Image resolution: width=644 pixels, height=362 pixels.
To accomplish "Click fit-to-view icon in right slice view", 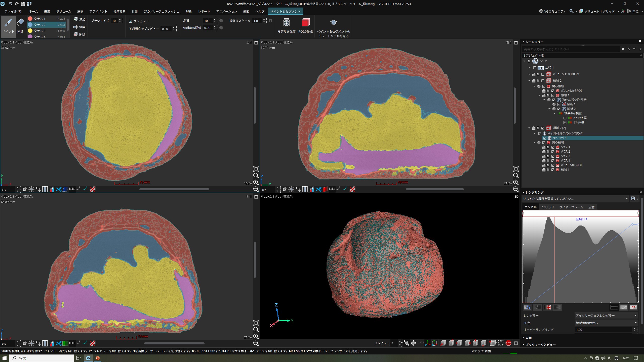I will pyautogui.click(x=516, y=169).
